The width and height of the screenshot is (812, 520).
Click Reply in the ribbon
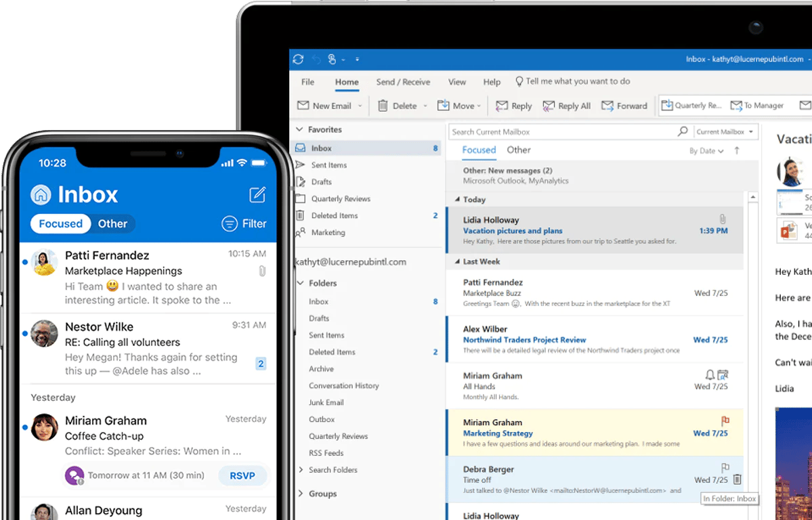[x=514, y=106]
